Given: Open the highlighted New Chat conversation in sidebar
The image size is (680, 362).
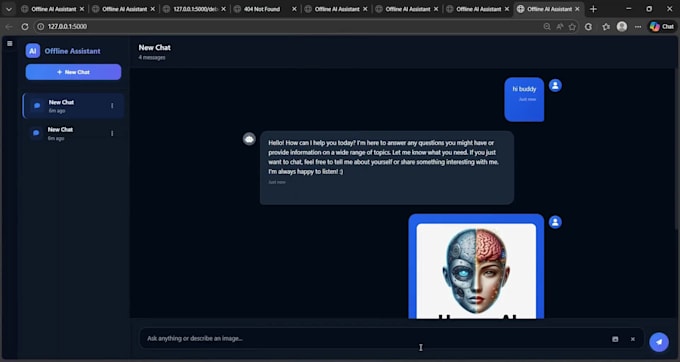Looking at the screenshot, I should (73, 106).
